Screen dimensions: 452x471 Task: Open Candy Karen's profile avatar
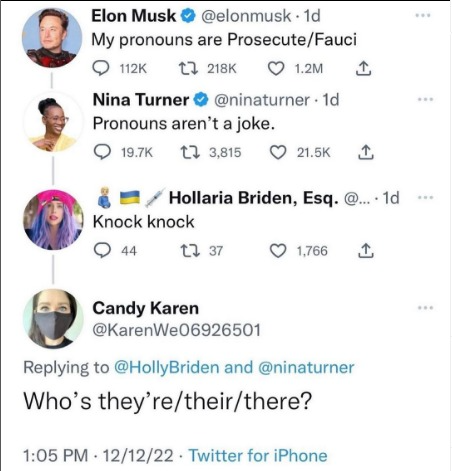click(53, 319)
